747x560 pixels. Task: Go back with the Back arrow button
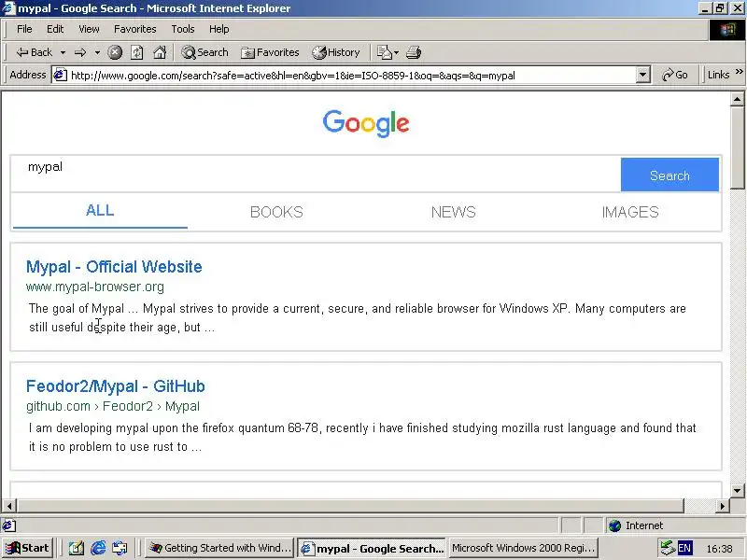click(34, 52)
